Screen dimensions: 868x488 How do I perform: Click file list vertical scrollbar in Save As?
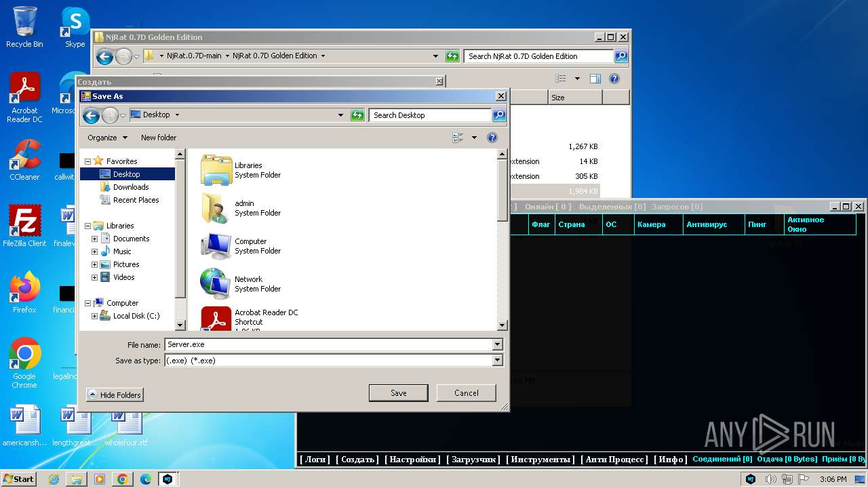(x=502, y=240)
